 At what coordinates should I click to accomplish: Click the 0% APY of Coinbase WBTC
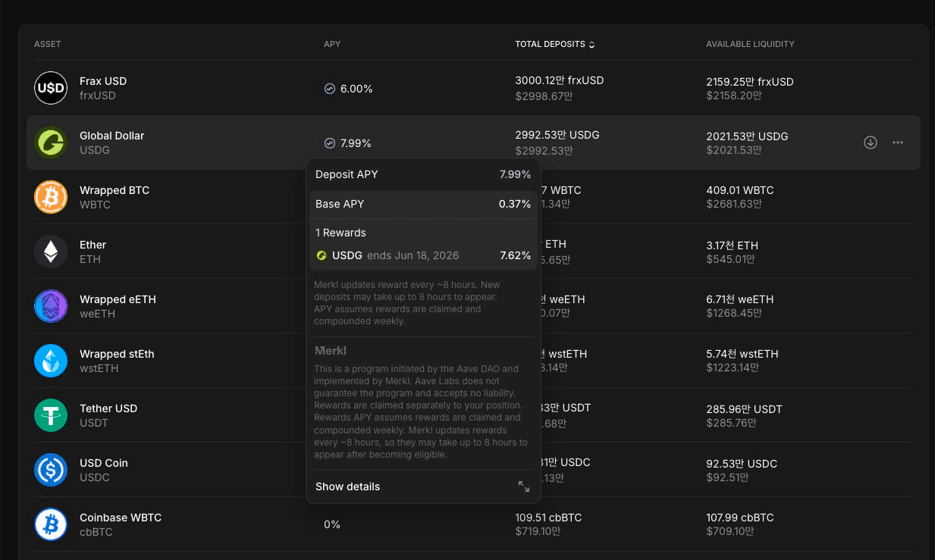332,524
